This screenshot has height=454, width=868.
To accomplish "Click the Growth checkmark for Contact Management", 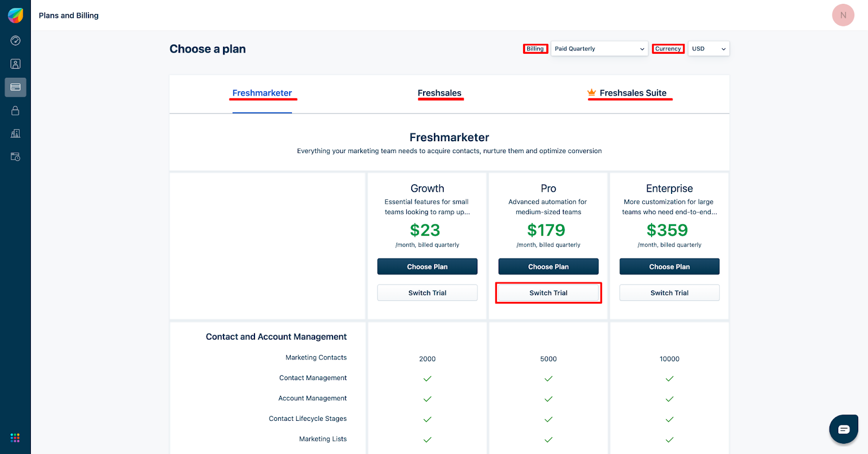I will tap(427, 379).
